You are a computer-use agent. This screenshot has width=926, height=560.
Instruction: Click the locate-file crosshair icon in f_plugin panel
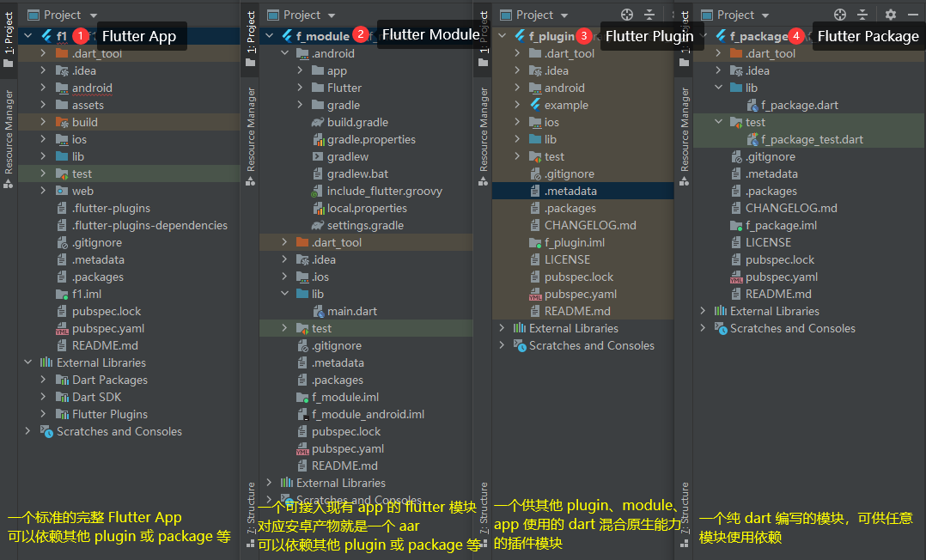coord(626,15)
